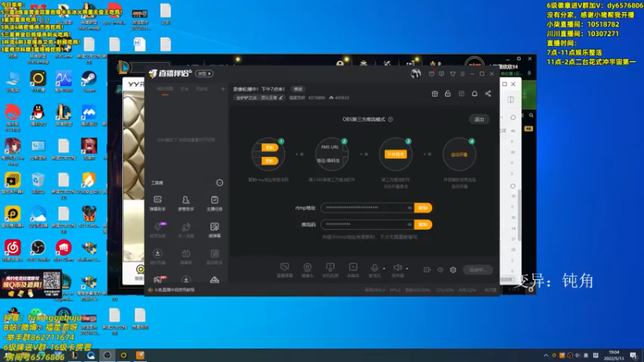This screenshot has height=362, width=644.
Task: Click the stream key field
Action: (x=367, y=224)
